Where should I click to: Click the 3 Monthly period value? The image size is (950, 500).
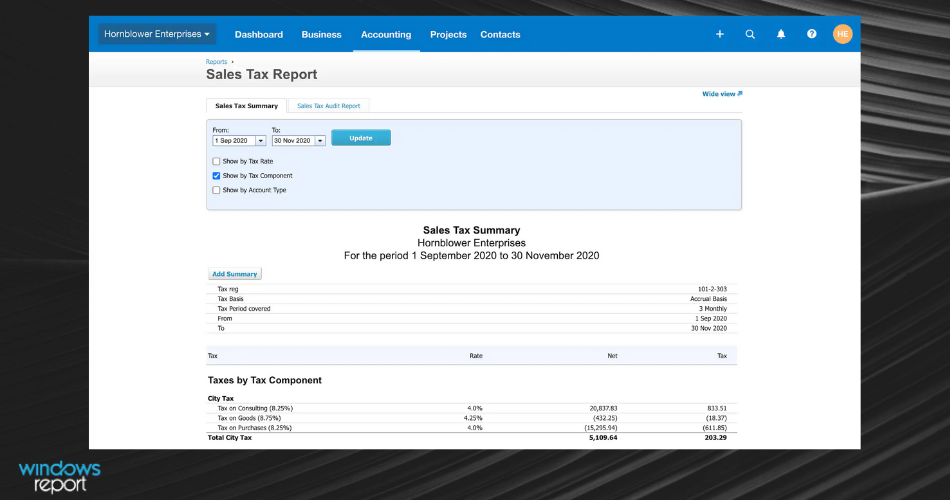[x=712, y=308]
